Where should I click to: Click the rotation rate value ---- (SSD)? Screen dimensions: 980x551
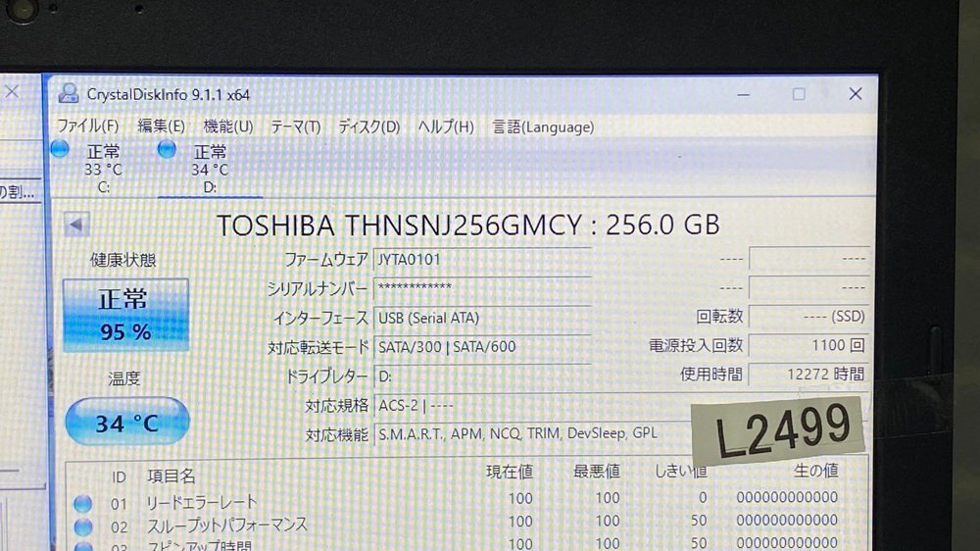808,317
